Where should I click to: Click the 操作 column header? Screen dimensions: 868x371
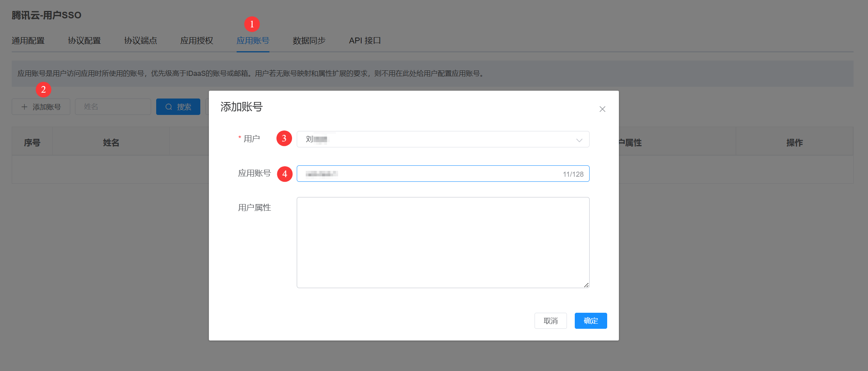[x=794, y=143]
